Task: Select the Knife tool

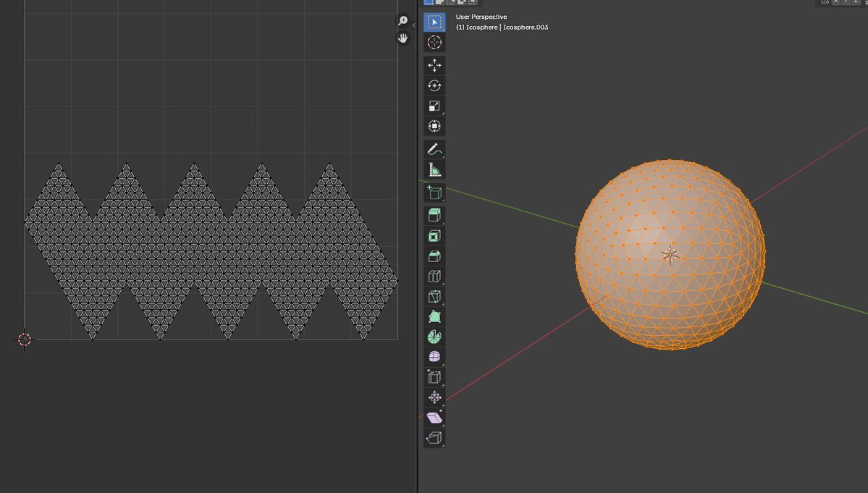Action: pyautogui.click(x=434, y=297)
